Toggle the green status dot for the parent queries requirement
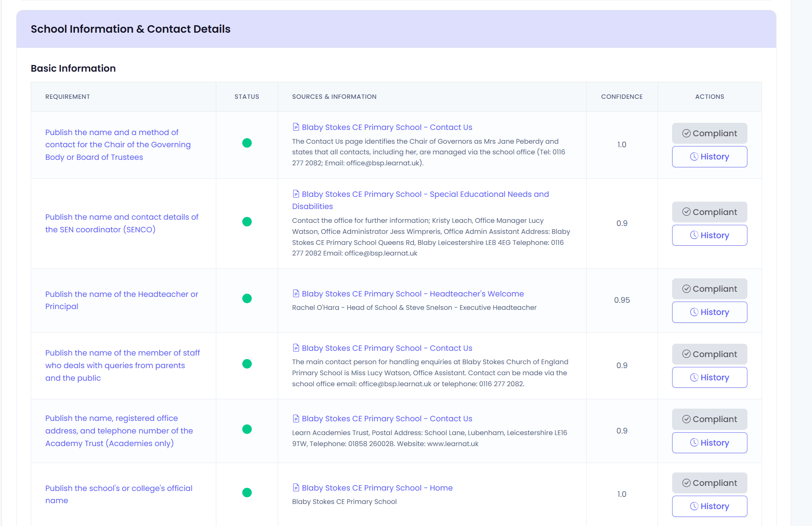This screenshot has height=526, width=812. coord(247,364)
